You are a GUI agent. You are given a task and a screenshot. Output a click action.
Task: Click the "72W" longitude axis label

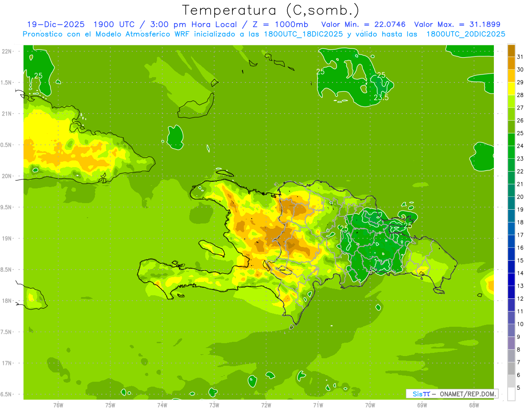click(266, 405)
